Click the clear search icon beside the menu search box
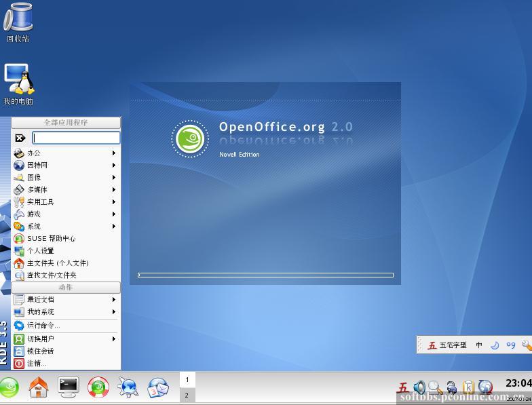Screen dimensions: 532x405 (x=20, y=138)
